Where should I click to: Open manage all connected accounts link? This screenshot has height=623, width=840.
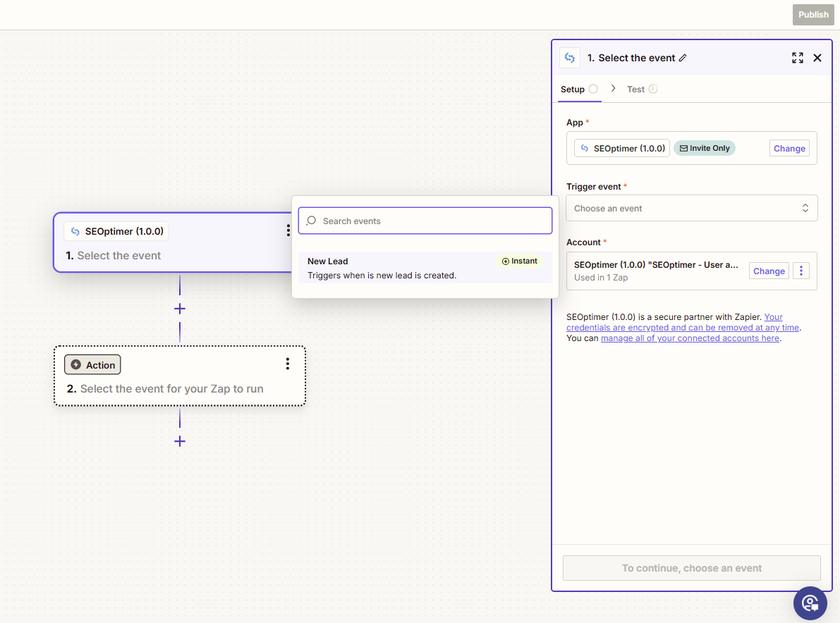(690, 338)
